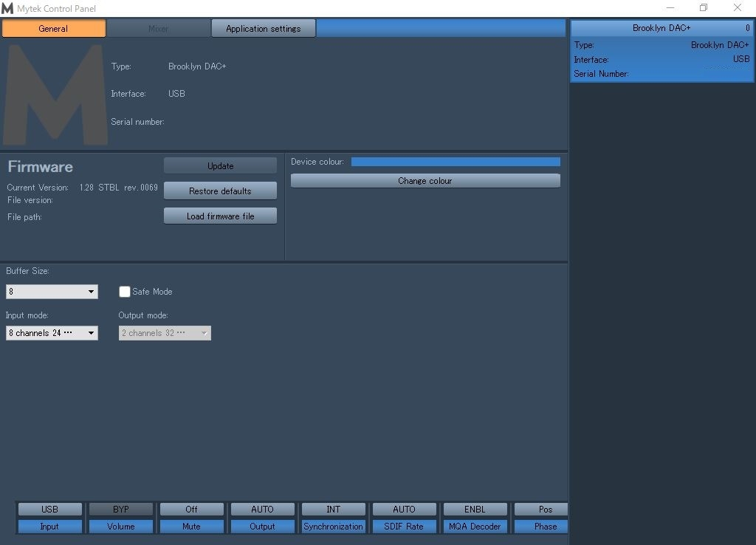Click the USB input value button
This screenshot has height=545, width=756.
(49, 510)
